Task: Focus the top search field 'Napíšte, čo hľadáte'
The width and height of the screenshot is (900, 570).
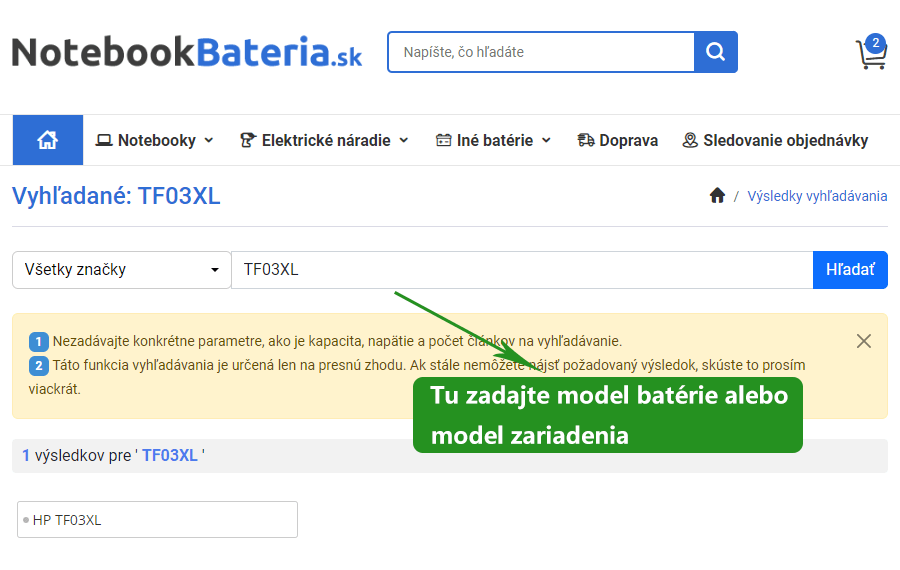Action: click(541, 52)
